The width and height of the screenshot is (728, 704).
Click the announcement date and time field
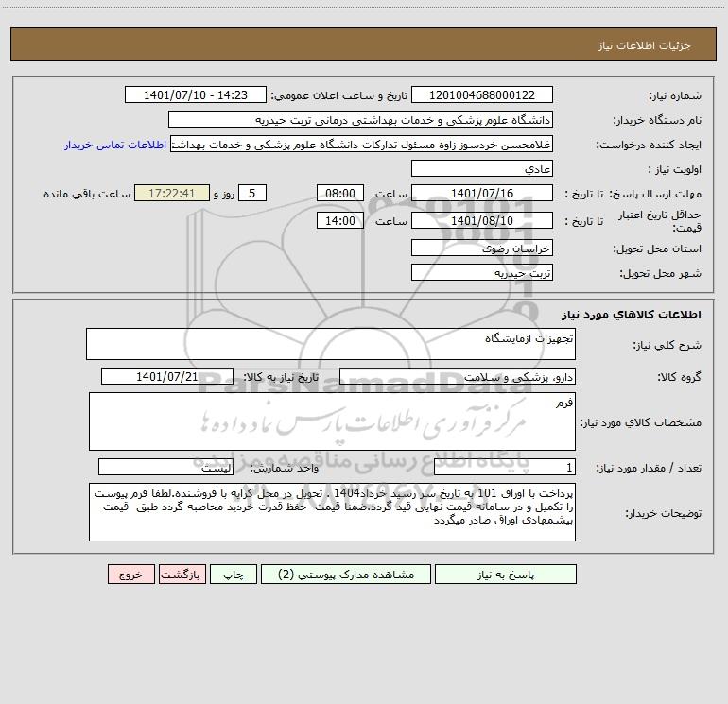196,94
